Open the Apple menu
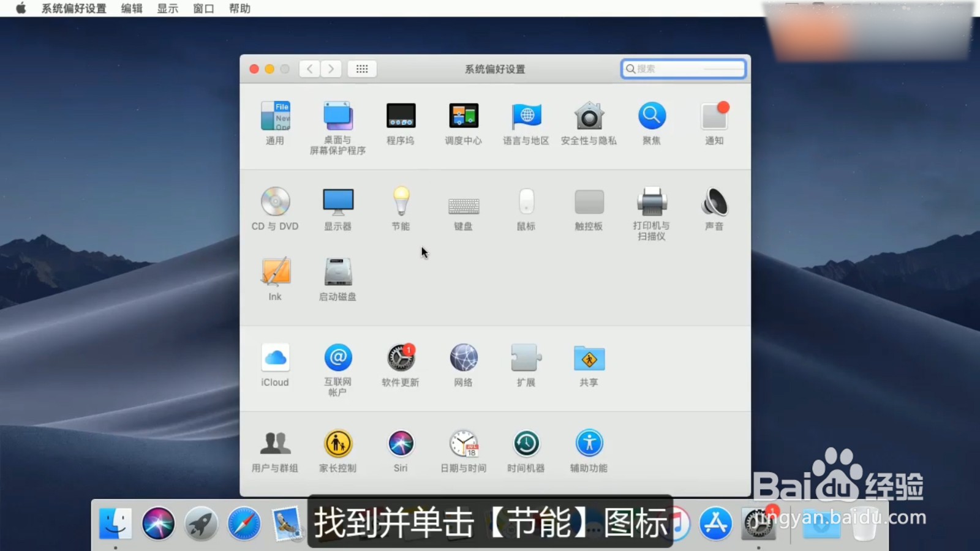Viewport: 980px width, 551px height. click(x=21, y=8)
